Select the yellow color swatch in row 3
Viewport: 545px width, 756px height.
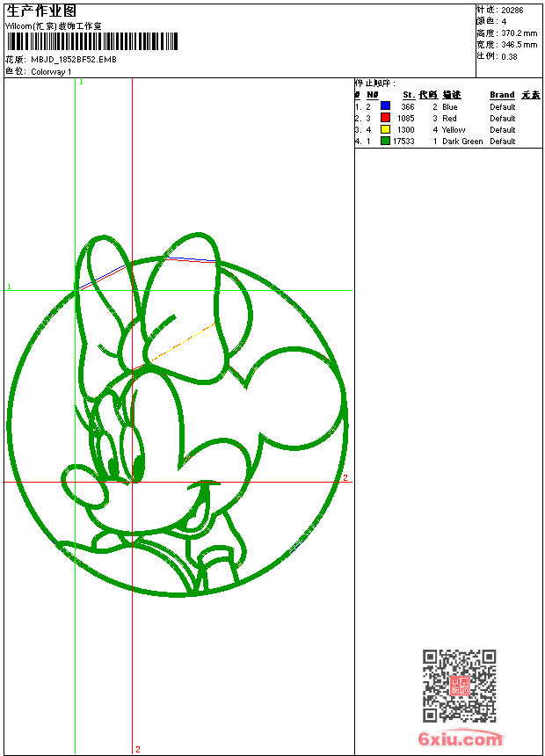(x=385, y=129)
